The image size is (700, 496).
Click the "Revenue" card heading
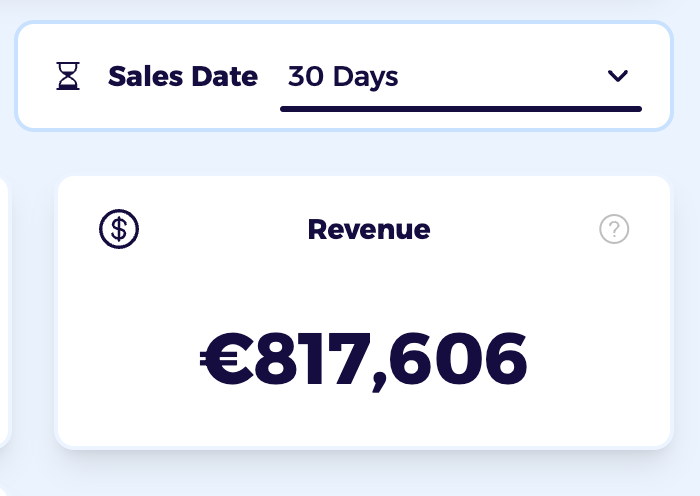(x=369, y=229)
